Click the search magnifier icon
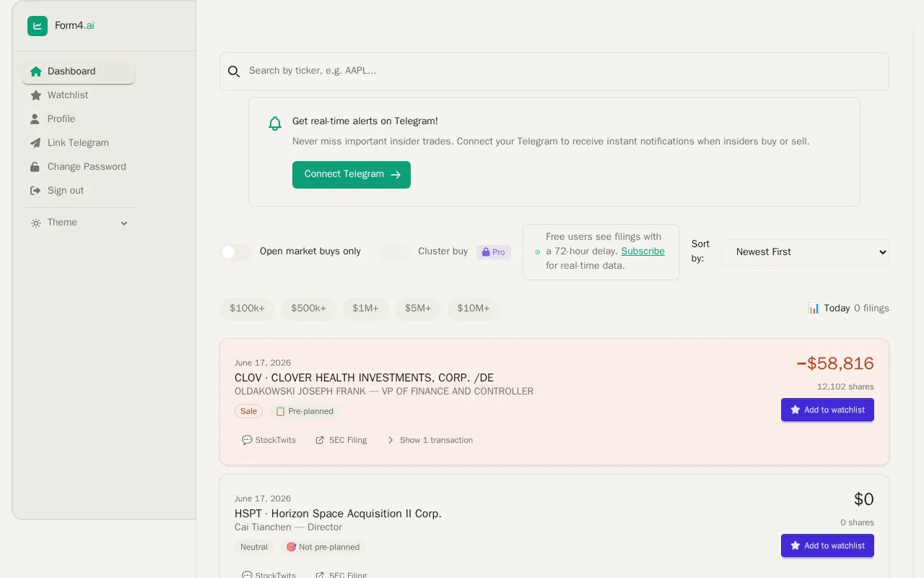The width and height of the screenshot is (924, 578). click(234, 72)
